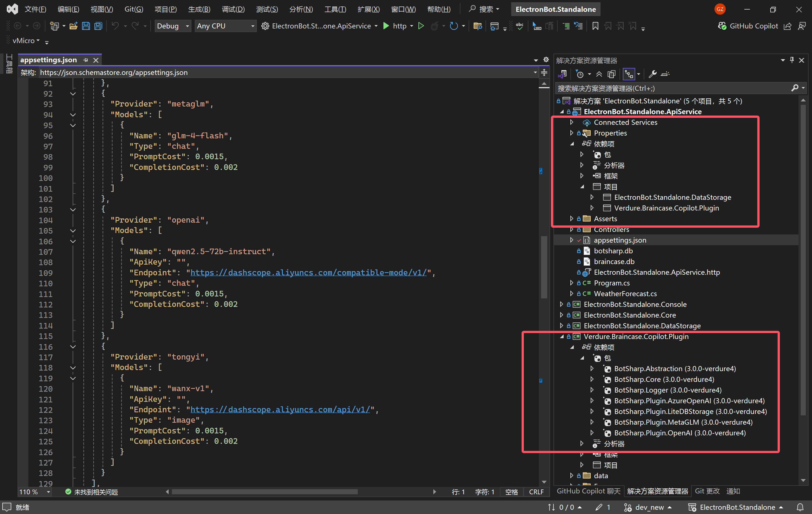This screenshot has width=812, height=514.
Task: Click the Properties wrench in Solution Explorer
Action: tap(652, 74)
